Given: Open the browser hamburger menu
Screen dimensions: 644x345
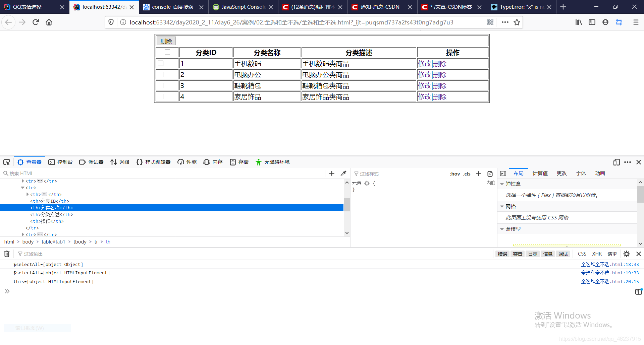Looking at the screenshot, I should 636,22.
